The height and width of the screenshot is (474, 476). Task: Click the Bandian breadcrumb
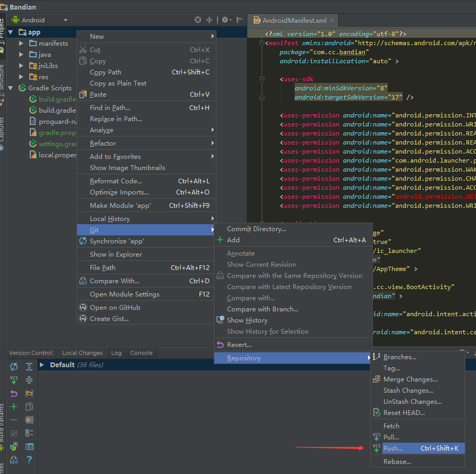click(x=18, y=7)
